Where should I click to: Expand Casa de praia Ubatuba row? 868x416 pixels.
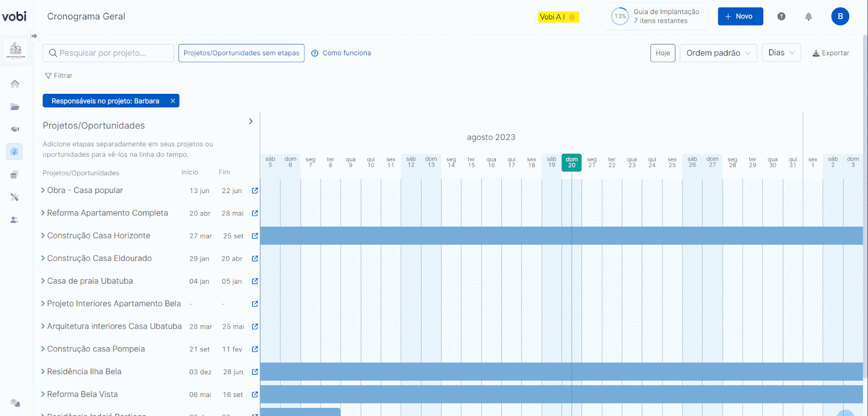point(43,281)
